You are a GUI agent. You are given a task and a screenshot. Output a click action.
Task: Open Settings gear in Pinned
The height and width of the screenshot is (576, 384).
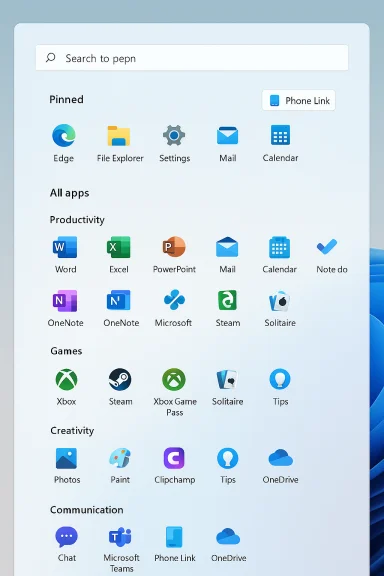174,144
